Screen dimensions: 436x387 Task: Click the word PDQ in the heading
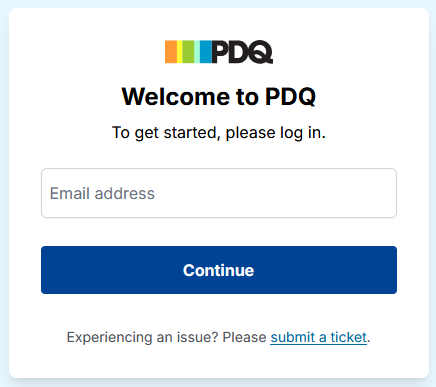290,97
